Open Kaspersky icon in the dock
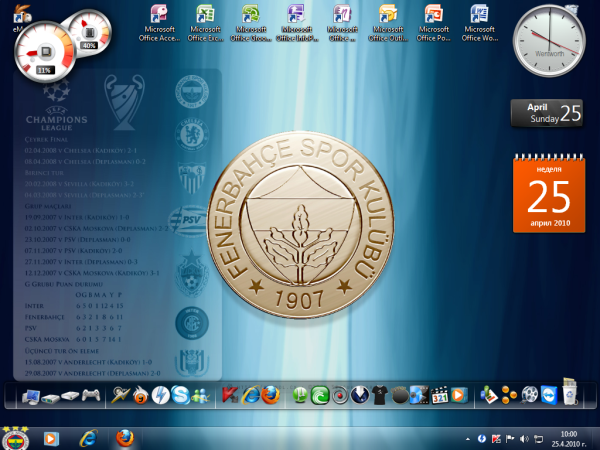The height and width of the screenshot is (450, 600). click(230, 395)
